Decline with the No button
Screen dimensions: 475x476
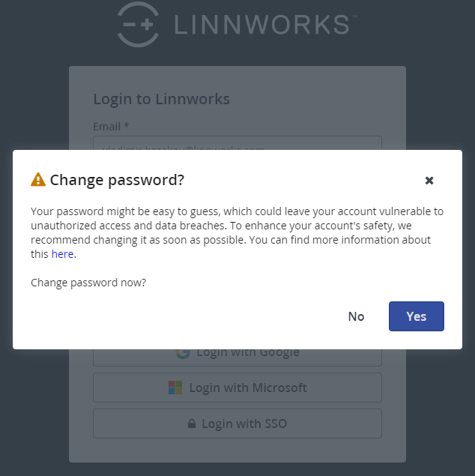point(356,316)
